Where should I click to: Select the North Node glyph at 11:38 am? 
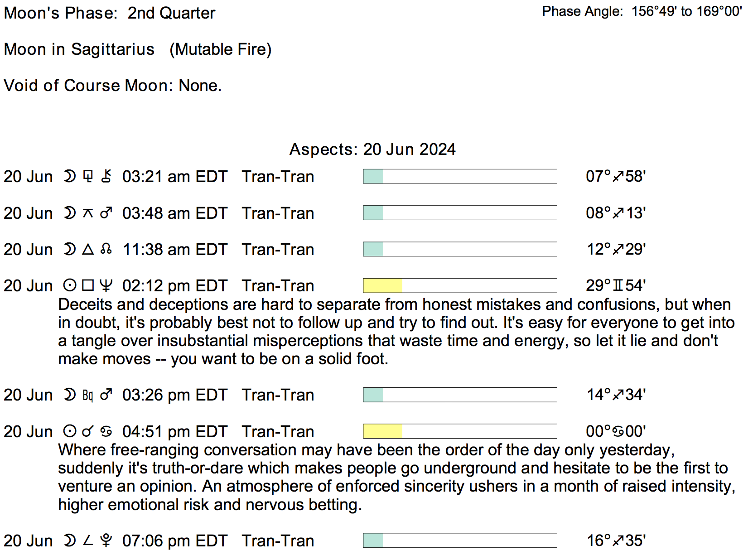pos(106,249)
